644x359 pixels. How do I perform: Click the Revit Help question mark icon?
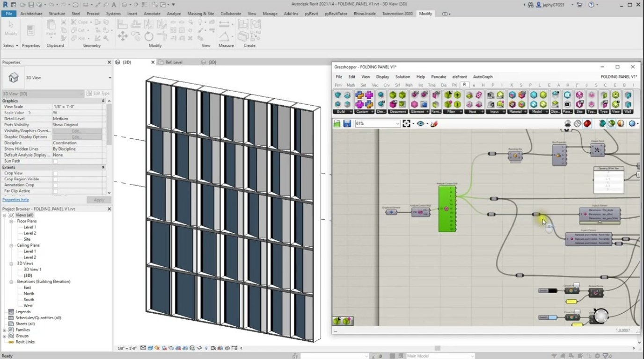tap(591, 5)
